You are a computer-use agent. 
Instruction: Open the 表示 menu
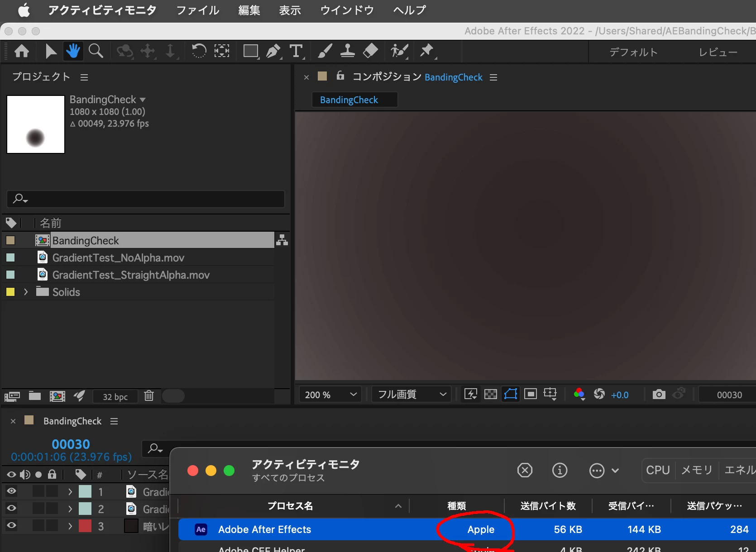[290, 10]
